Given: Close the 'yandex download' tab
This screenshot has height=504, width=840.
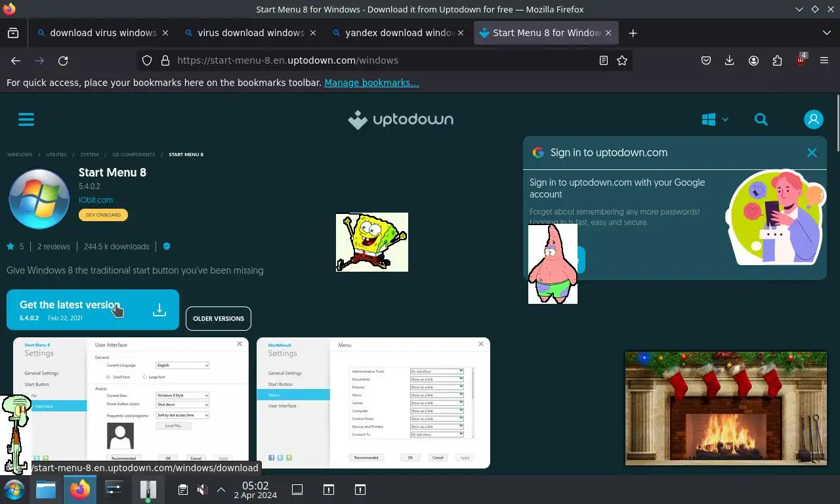Looking at the screenshot, I should 461,33.
